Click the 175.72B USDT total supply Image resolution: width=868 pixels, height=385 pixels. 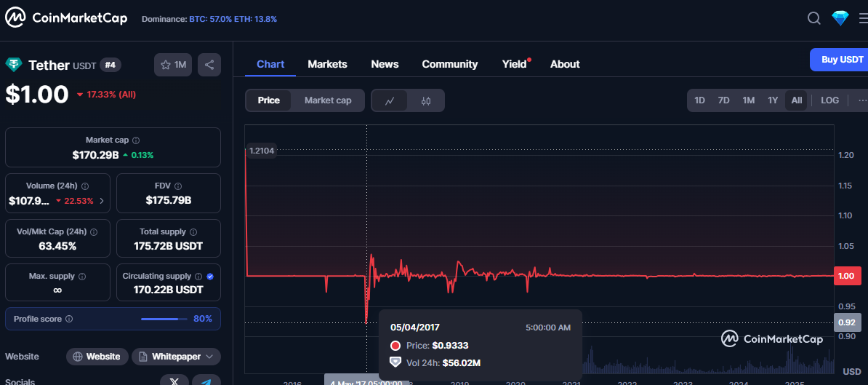click(x=168, y=246)
